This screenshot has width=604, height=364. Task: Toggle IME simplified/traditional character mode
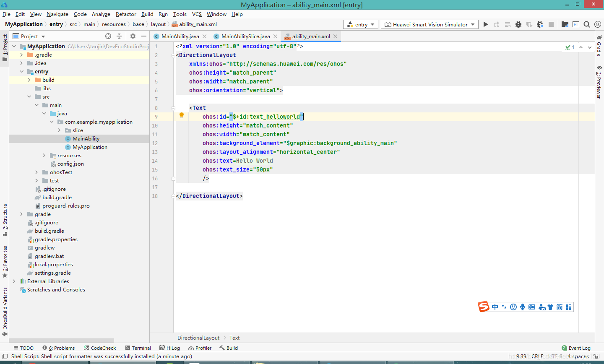560,307
